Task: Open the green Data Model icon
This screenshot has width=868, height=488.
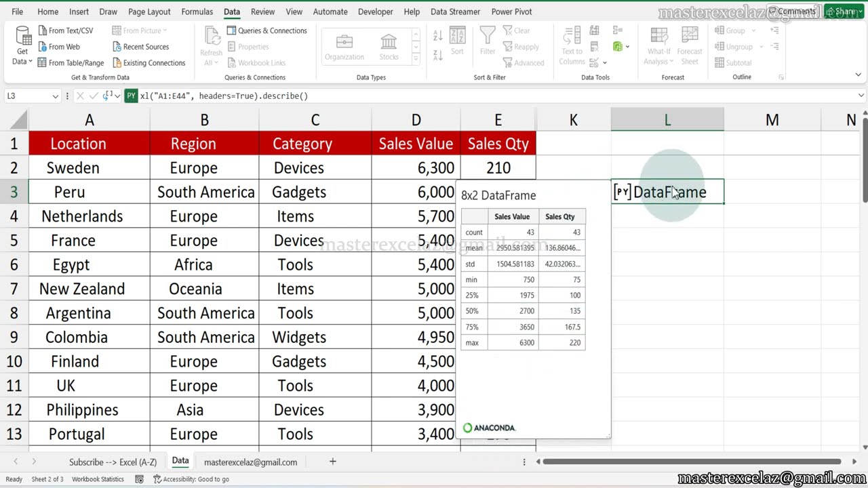Action: coord(618,47)
